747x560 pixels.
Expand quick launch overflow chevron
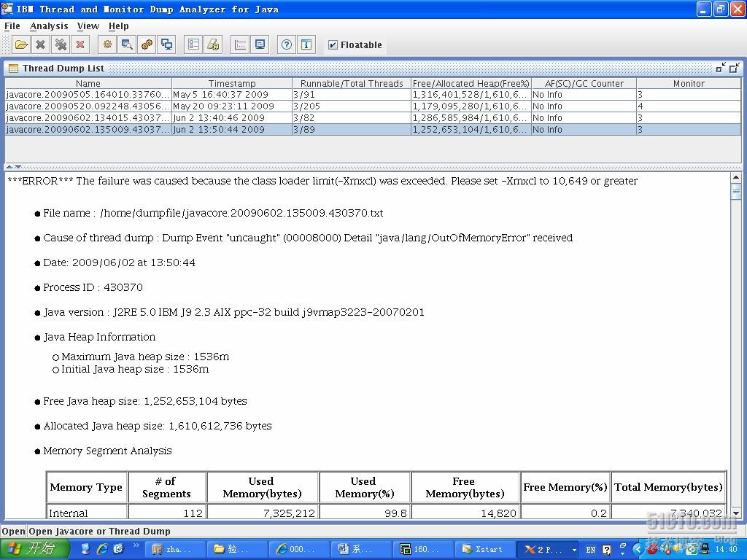click(136, 545)
